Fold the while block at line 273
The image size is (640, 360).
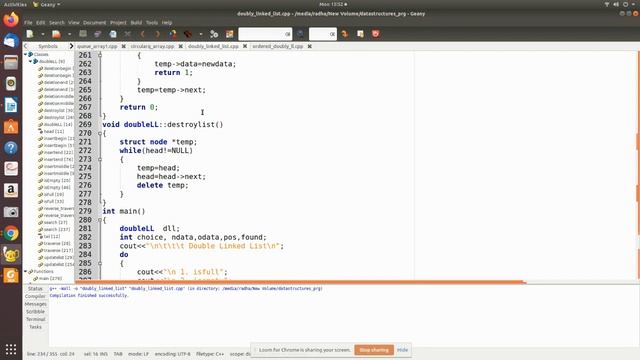point(100,160)
